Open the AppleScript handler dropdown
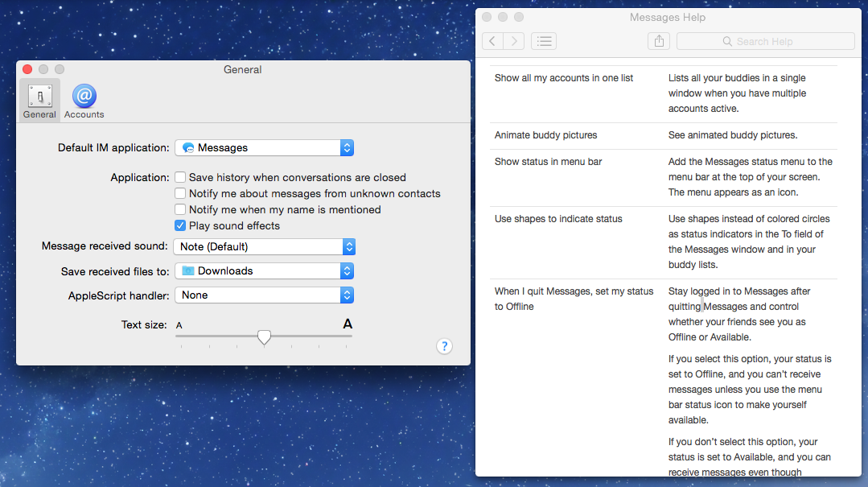This screenshot has height=487, width=868. click(264, 295)
